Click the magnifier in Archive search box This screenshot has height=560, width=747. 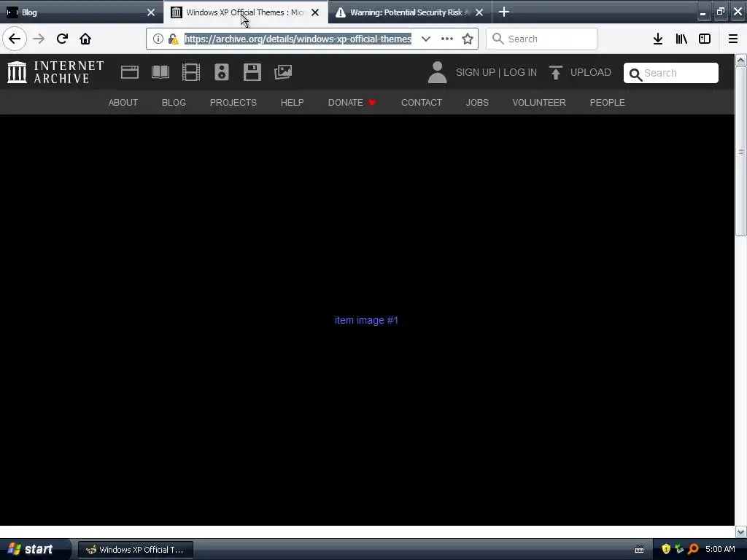coord(635,74)
